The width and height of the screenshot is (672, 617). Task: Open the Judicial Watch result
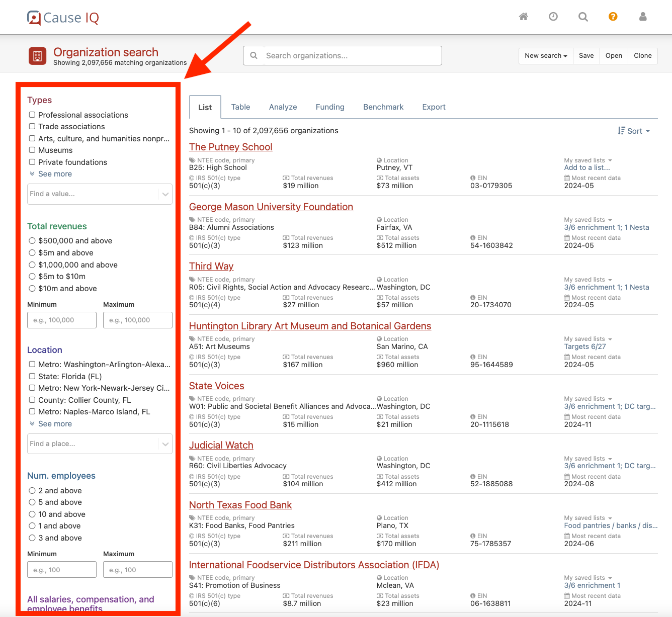[x=221, y=445]
